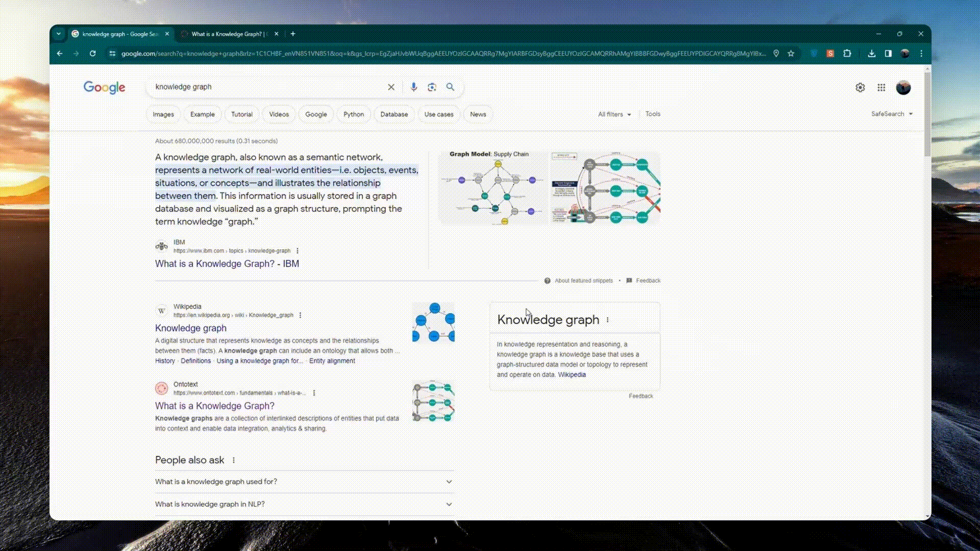Image resolution: width=980 pixels, height=551 pixels.
Task: Open the SafeSearch dropdown
Action: click(x=892, y=114)
